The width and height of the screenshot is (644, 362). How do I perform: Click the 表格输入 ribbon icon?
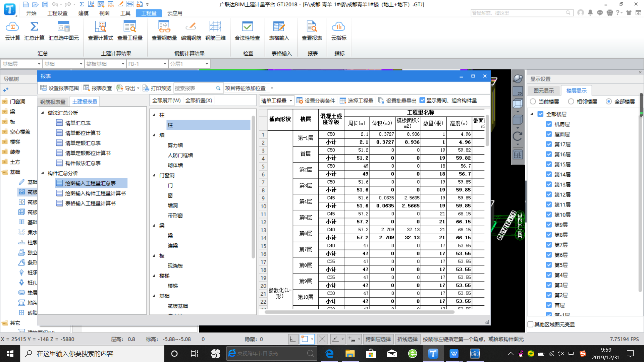[x=279, y=27]
